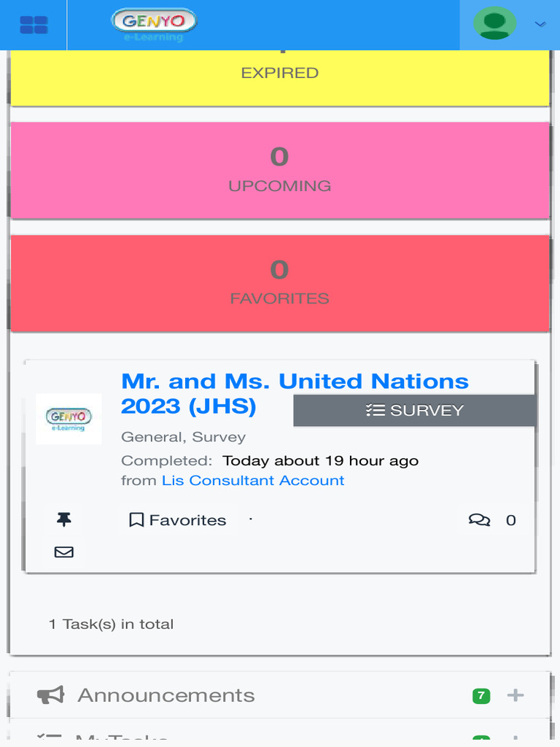Open Mr. and Ms. United Nations 2023 link
This screenshot has height=747, width=560.
click(295, 393)
